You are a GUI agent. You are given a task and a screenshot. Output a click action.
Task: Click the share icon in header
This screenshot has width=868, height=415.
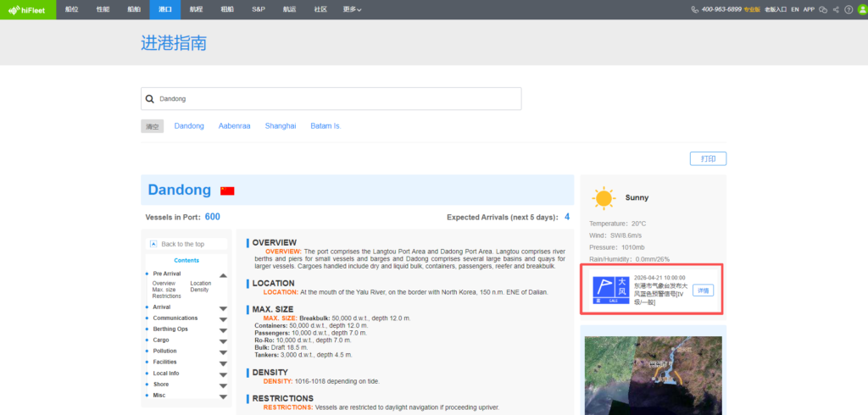(x=836, y=9)
